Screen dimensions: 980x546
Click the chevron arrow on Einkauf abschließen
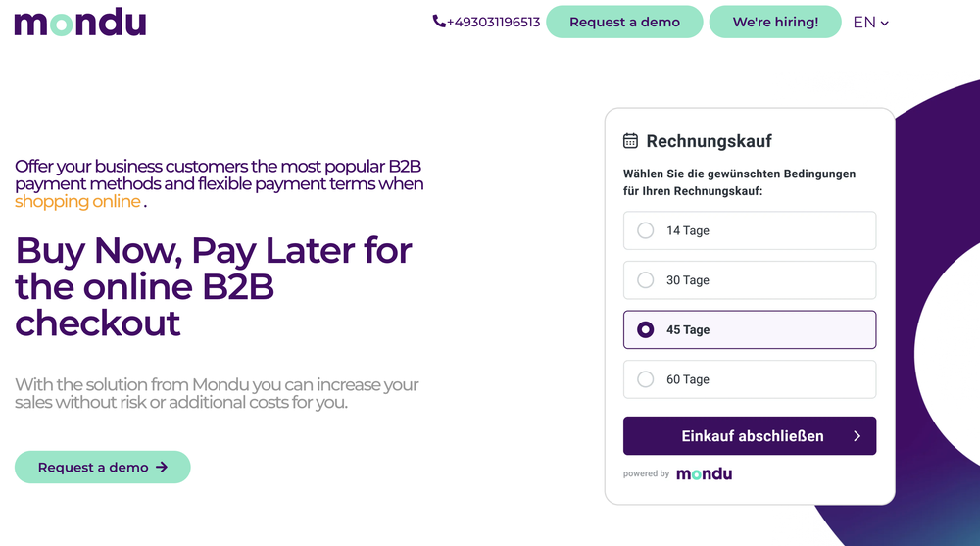(x=857, y=436)
